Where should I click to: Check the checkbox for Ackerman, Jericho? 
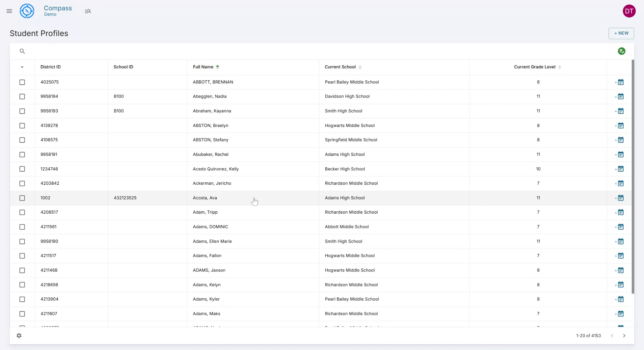pos(22,183)
